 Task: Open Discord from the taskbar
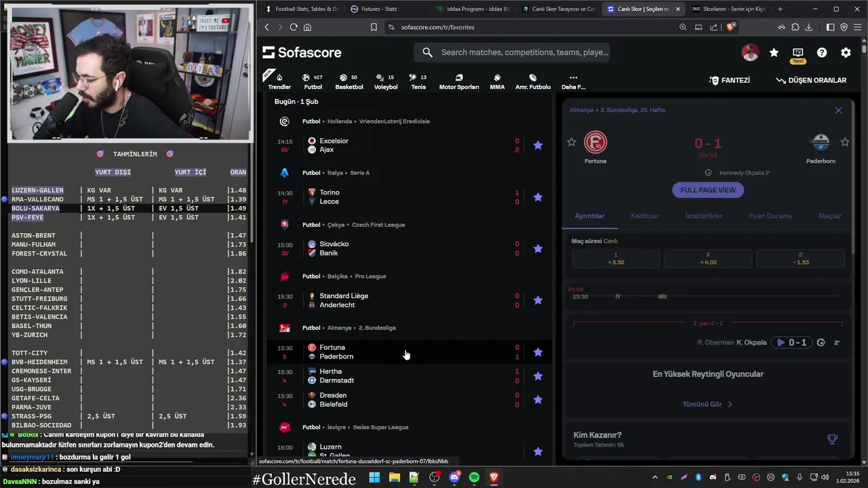pyautogui.click(x=454, y=477)
